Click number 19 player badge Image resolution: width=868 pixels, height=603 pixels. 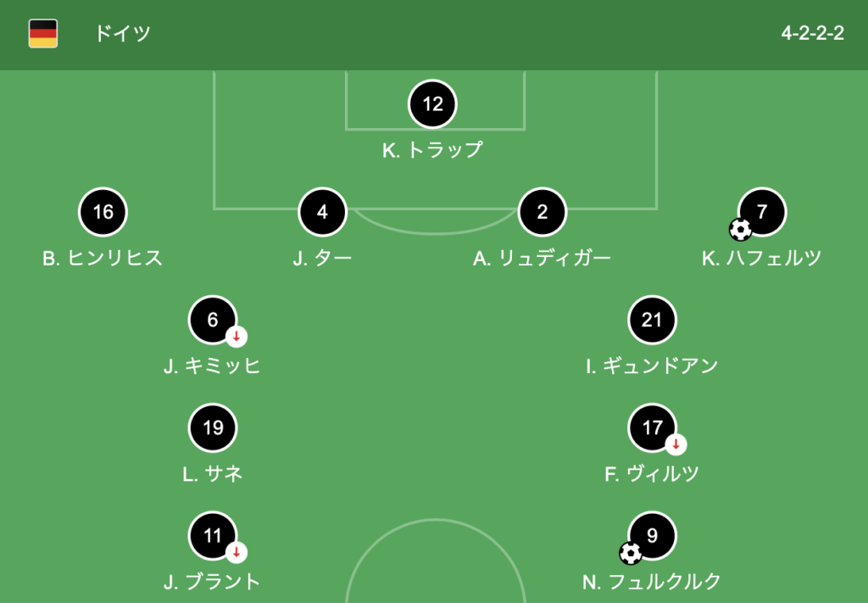213,428
